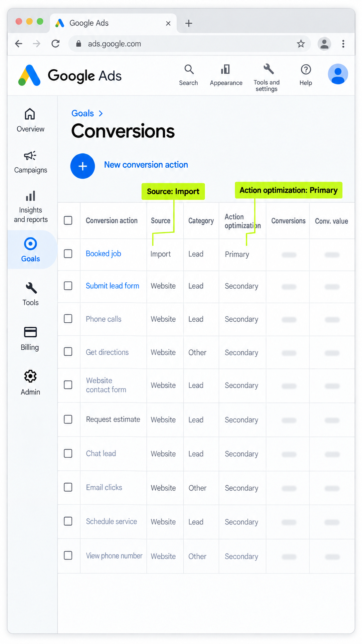Open the View phone number conversion
The image size is (362, 644).
click(x=114, y=556)
